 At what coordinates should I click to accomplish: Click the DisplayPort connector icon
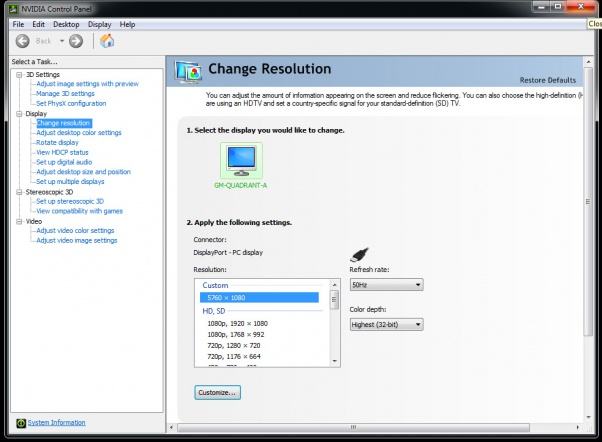pos(359,254)
